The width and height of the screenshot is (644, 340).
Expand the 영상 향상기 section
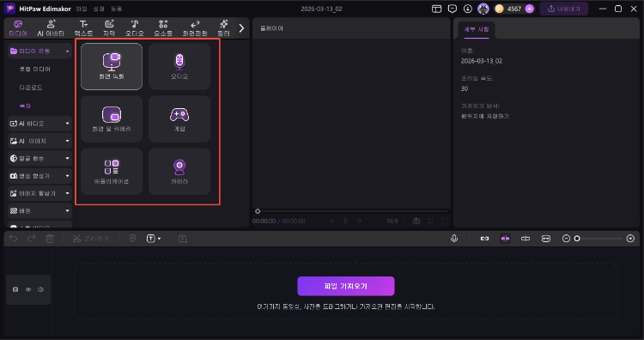[39, 176]
